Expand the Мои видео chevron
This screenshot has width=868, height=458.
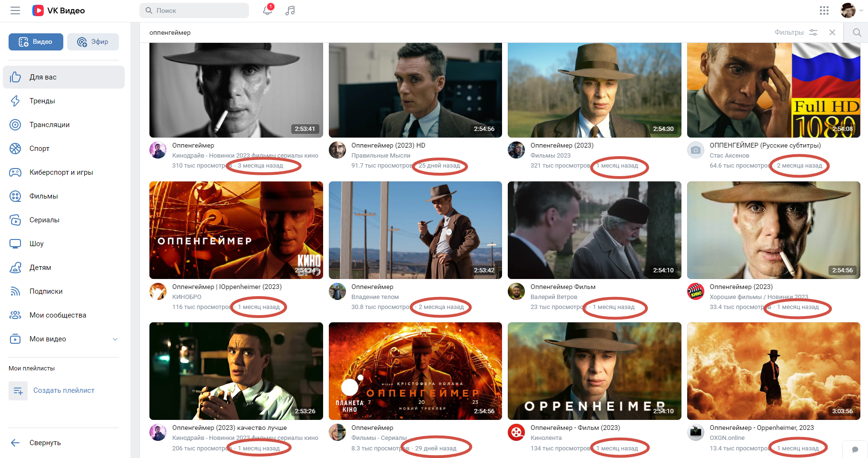(115, 339)
